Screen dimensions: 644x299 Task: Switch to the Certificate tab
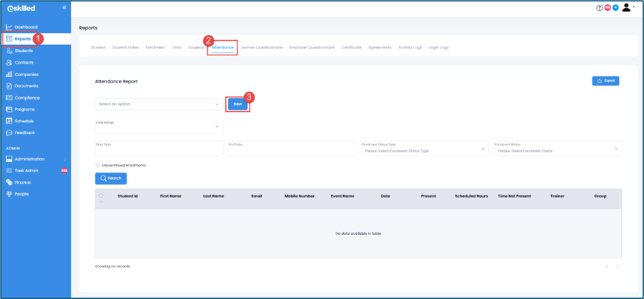coord(351,48)
